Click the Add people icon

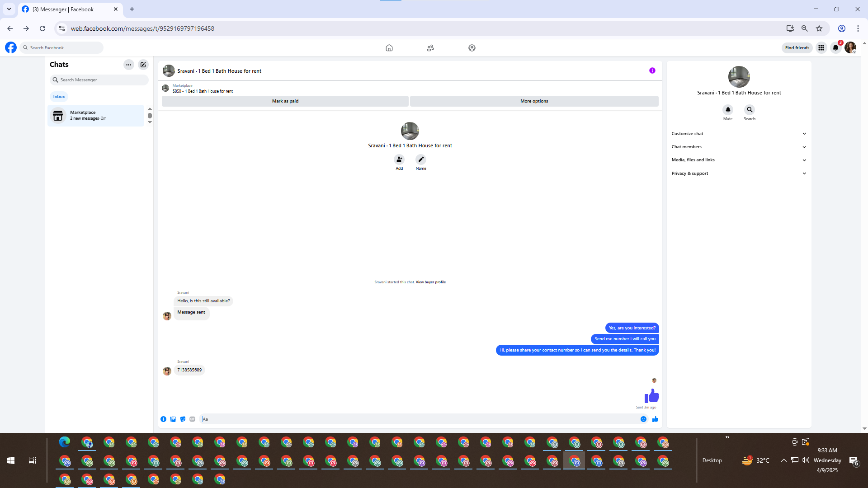(399, 160)
